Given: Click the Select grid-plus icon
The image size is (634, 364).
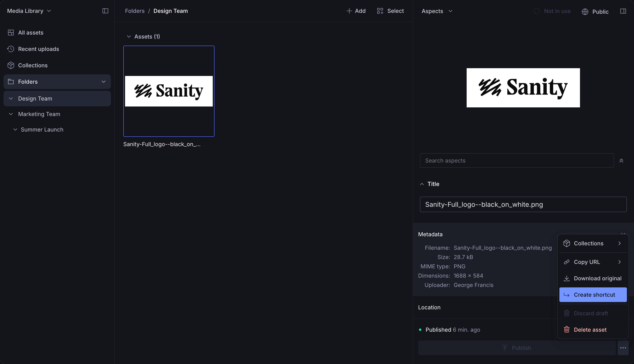Looking at the screenshot, I should click(x=380, y=11).
